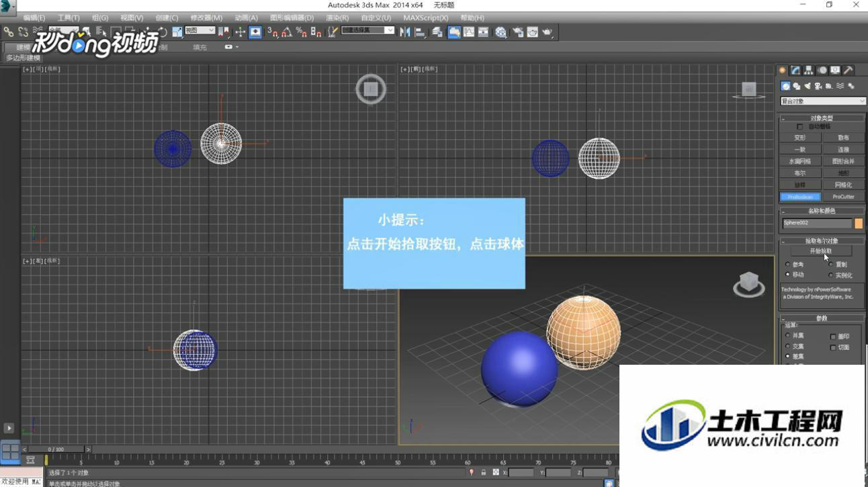Image resolution: width=868 pixels, height=487 pixels.
Task: Enable the 切面 checkbox
Action: point(833,347)
